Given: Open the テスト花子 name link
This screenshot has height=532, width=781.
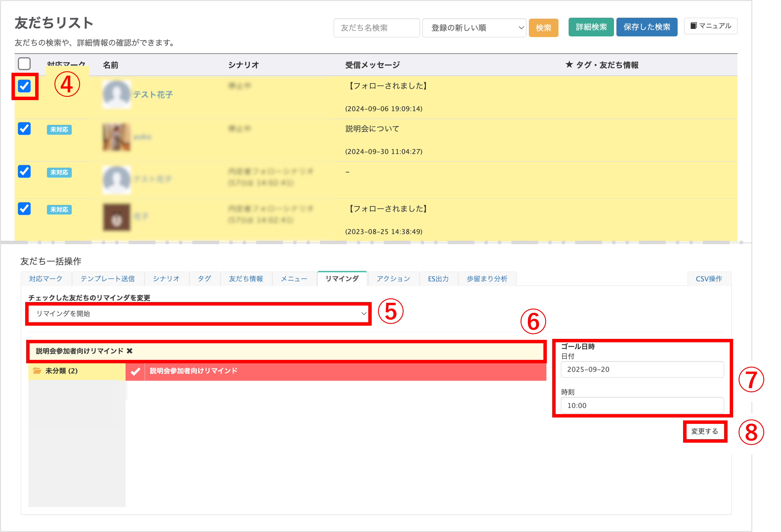Looking at the screenshot, I should pos(153,95).
